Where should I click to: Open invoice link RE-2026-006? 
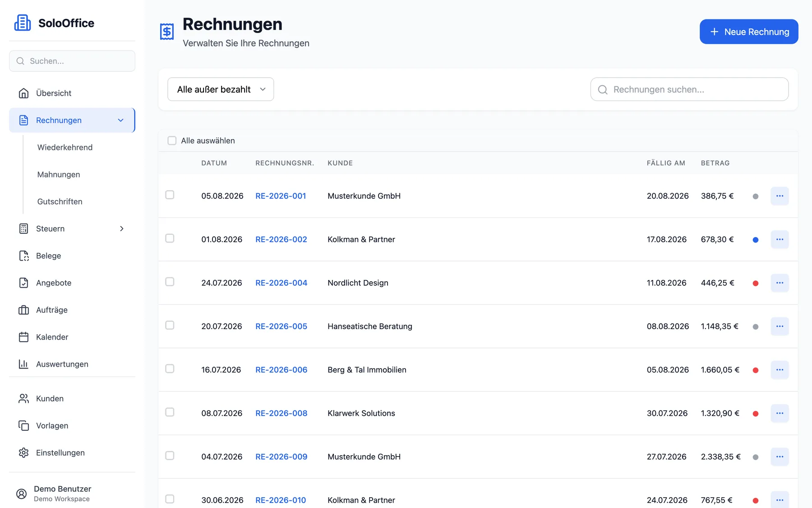click(281, 369)
